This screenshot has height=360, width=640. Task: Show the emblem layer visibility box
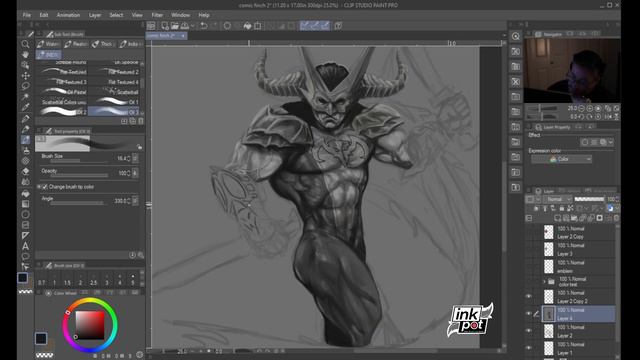tap(529, 267)
